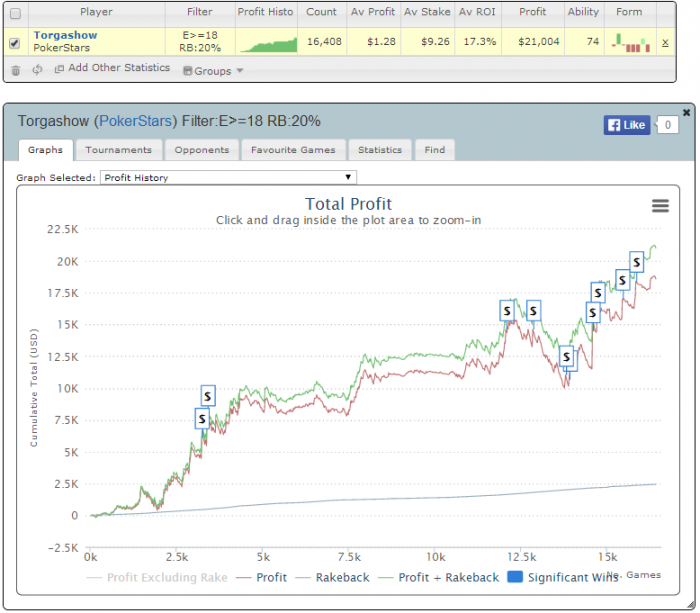Image resolution: width=700 pixels, height=613 pixels.
Task: Select the Find tab
Action: pos(434,150)
